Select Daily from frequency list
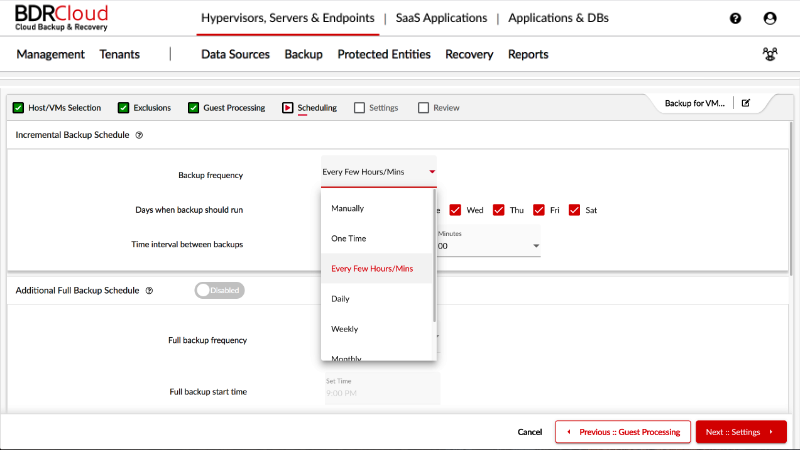Viewport: 800px width, 450px height. (x=377, y=298)
